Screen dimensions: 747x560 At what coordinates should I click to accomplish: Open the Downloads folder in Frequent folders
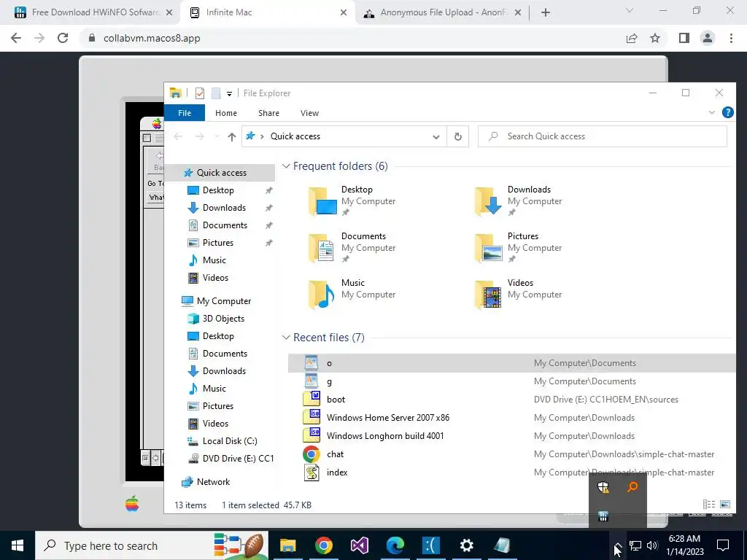(519, 201)
